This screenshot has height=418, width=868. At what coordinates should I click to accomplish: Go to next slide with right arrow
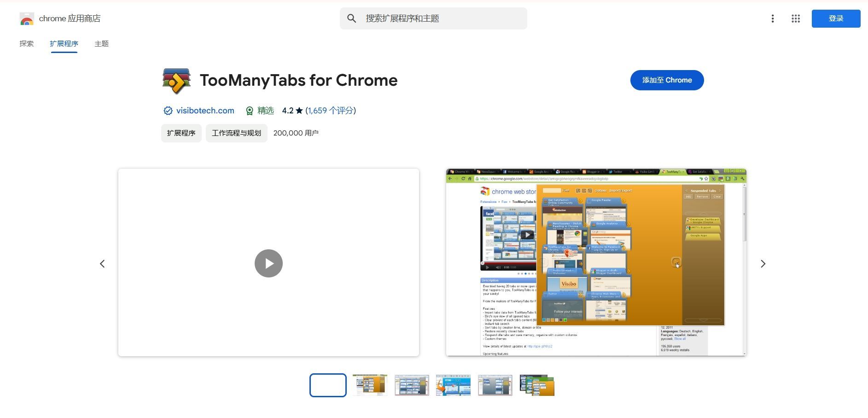coord(763,264)
